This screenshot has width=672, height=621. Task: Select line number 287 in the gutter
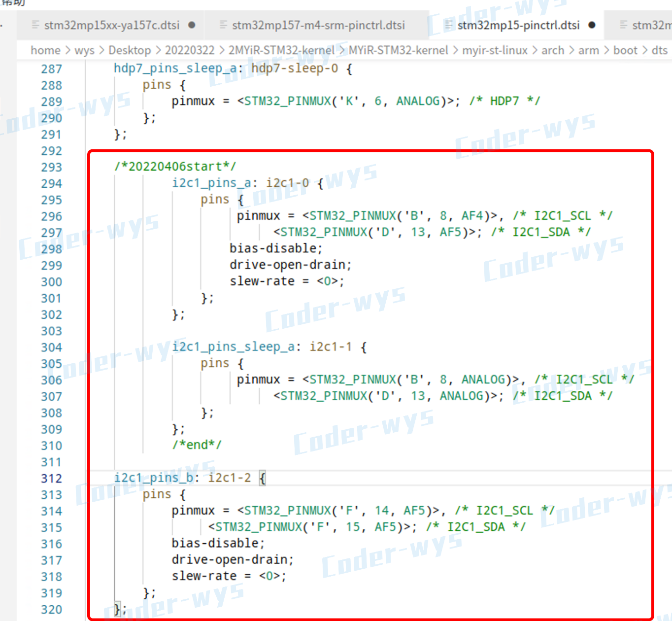coord(52,69)
